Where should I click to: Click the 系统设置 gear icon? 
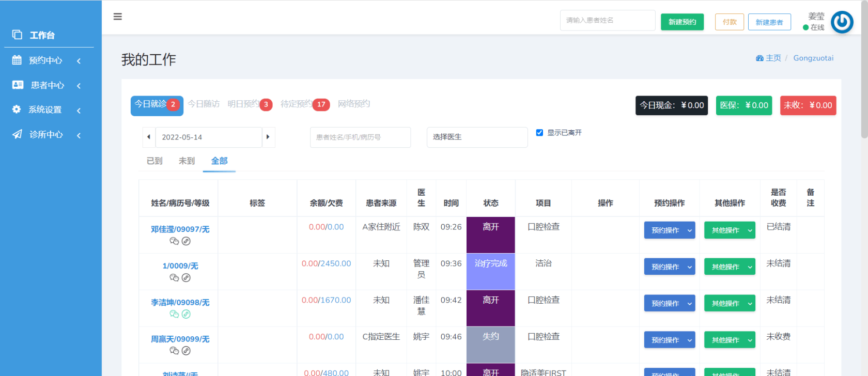17,109
